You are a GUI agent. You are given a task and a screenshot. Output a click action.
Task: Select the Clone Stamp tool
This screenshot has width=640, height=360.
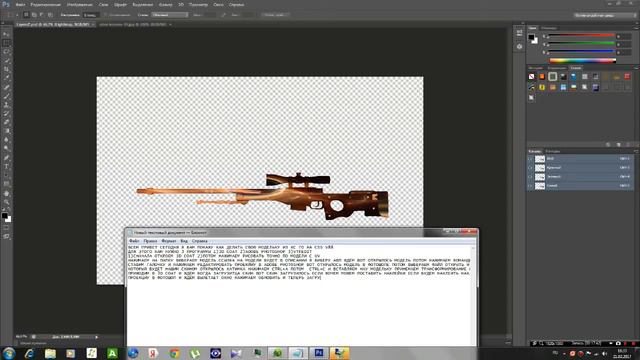coord(6,104)
